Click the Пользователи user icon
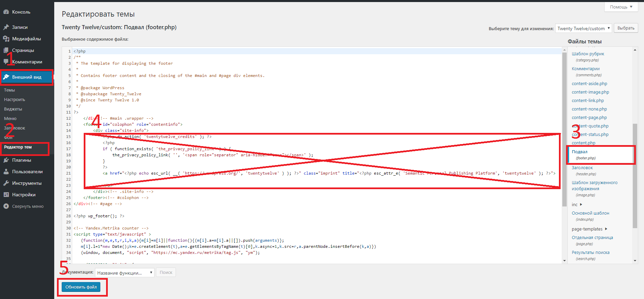The image size is (644, 299). click(6, 172)
